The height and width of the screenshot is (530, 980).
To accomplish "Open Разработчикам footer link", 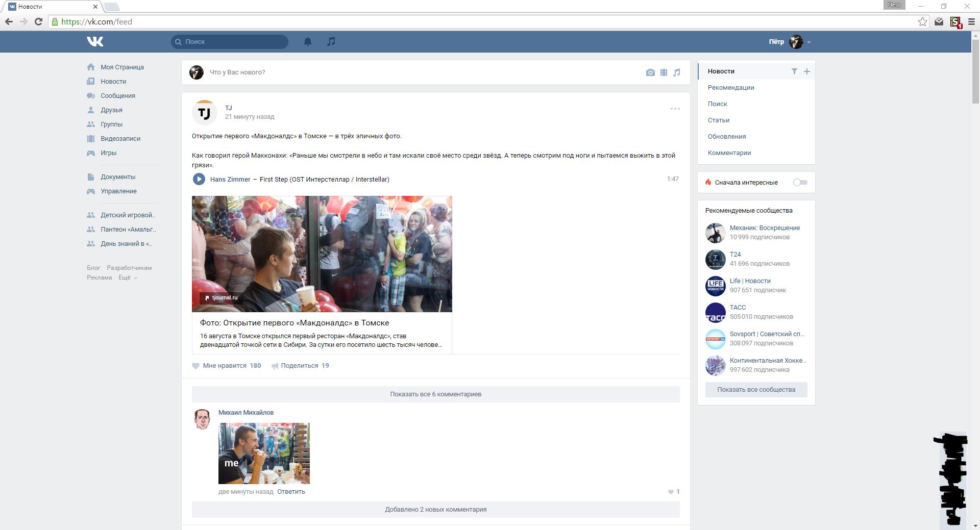I will click(x=129, y=268).
